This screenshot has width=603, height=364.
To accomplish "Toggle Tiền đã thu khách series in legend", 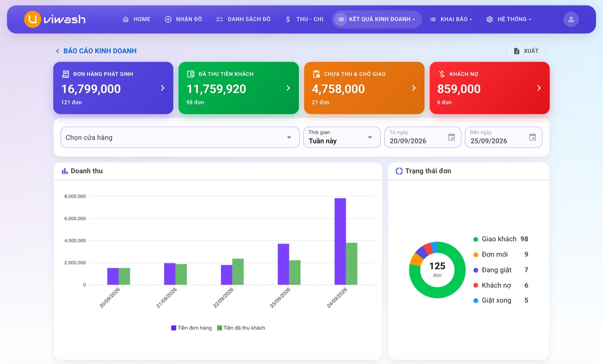I will tap(241, 328).
